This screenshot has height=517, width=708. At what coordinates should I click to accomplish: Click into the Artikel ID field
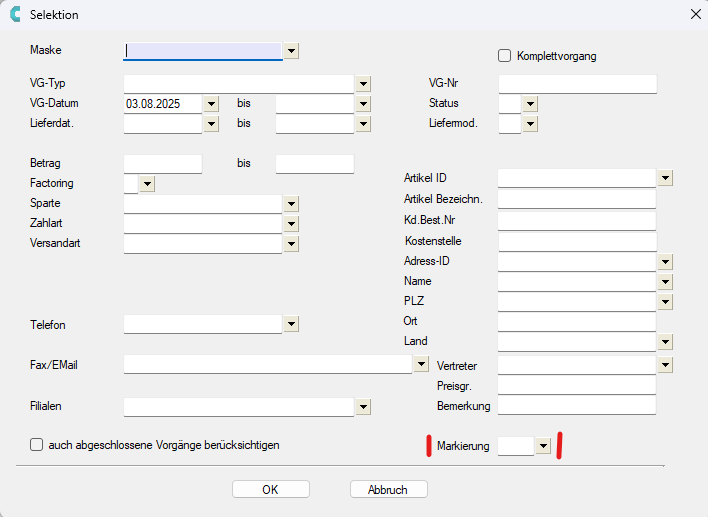(577, 178)
